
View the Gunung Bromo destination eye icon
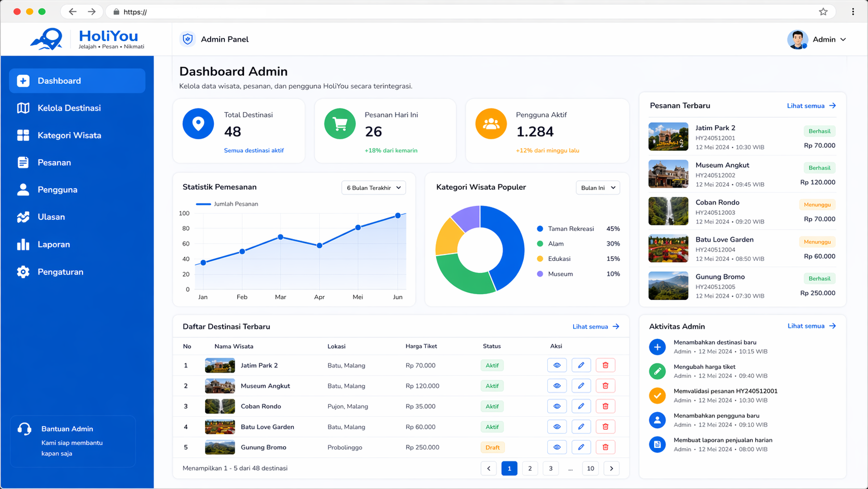coord(557,447)
